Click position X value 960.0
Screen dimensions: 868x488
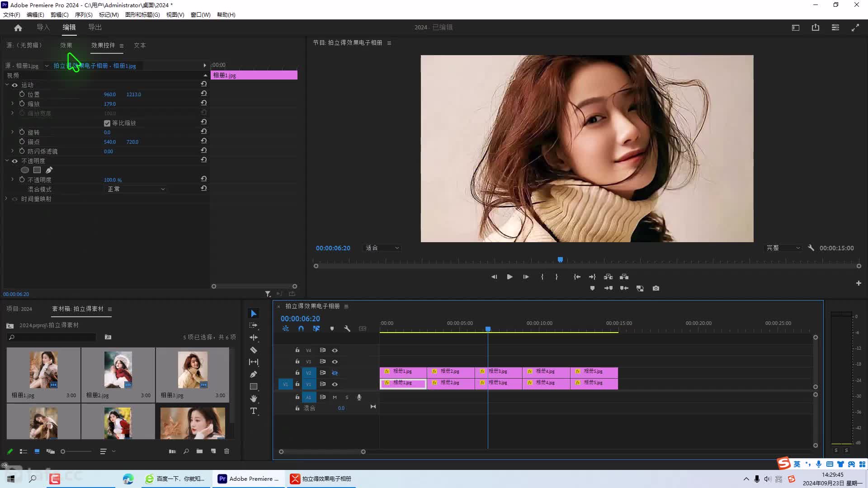pos(110,94)
